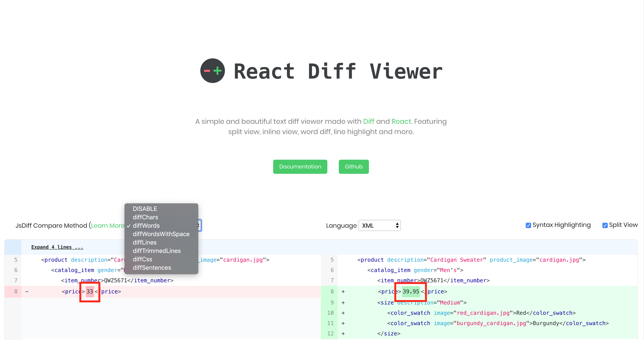This screenshot has width=644, height=340.
Task: Click line number 7 in the right gutter
Action: point(332,280)
